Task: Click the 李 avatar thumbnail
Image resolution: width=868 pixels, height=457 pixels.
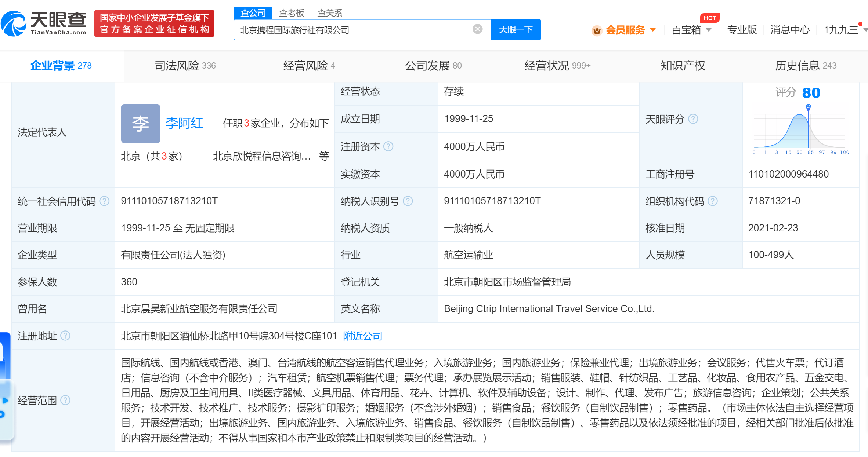Action: point(140,124)
